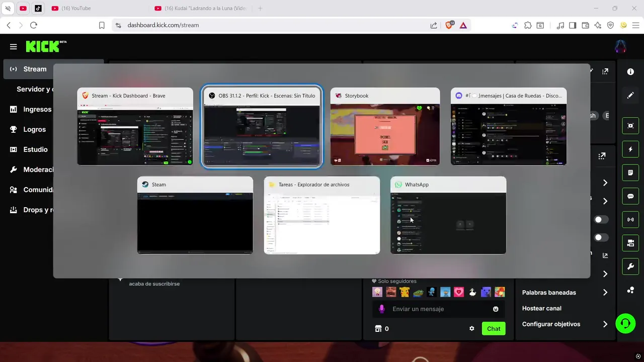Toggle the switch just above the camera icon
Image resolution: width=644 pixels, height=362 pixels.
pos(601,237)
